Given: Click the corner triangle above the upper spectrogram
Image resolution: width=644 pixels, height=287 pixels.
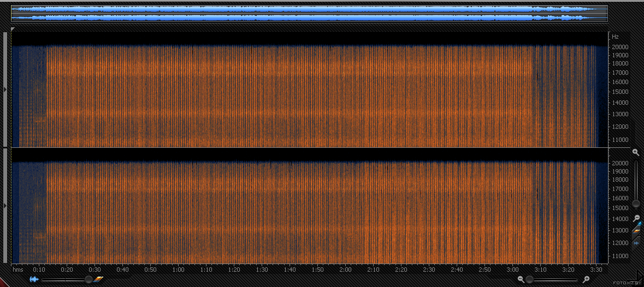Looking at the screenshot, I should [13, 29].
